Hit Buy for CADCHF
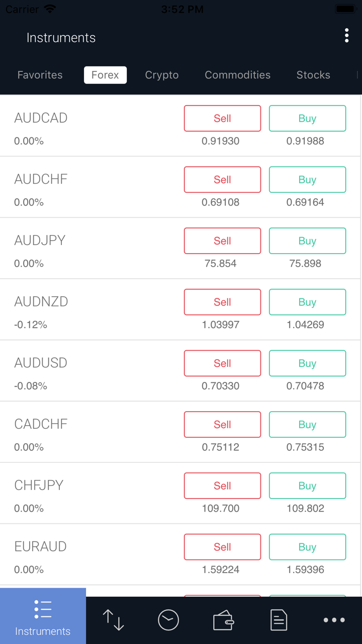 tap(307, 425)
